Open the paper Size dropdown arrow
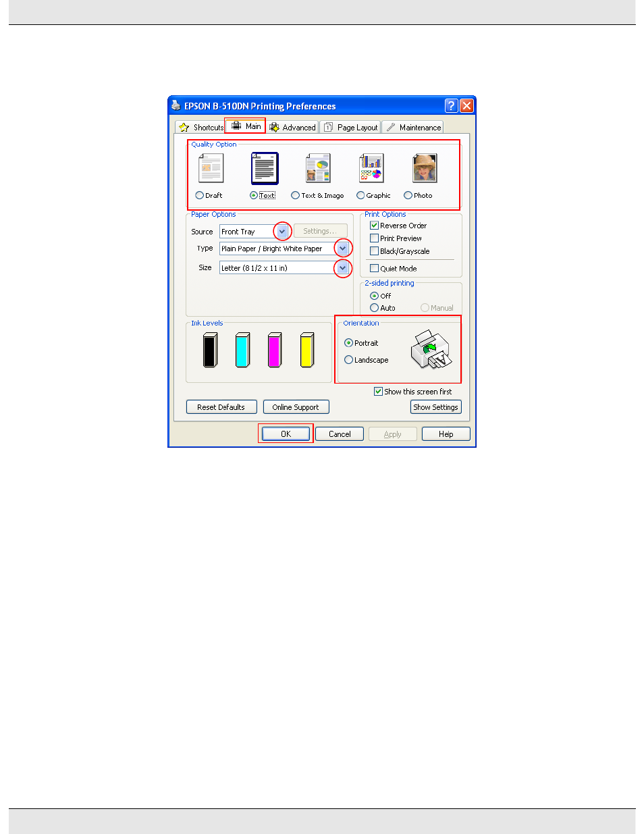This screenshot has width=644, height=834. (343, 268)
